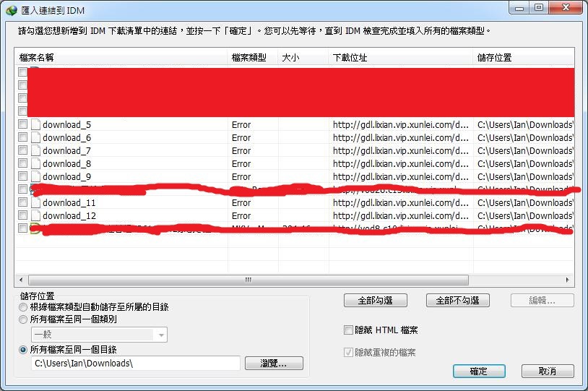
Task: Click file icon of download_8
Action: [35, 163]
